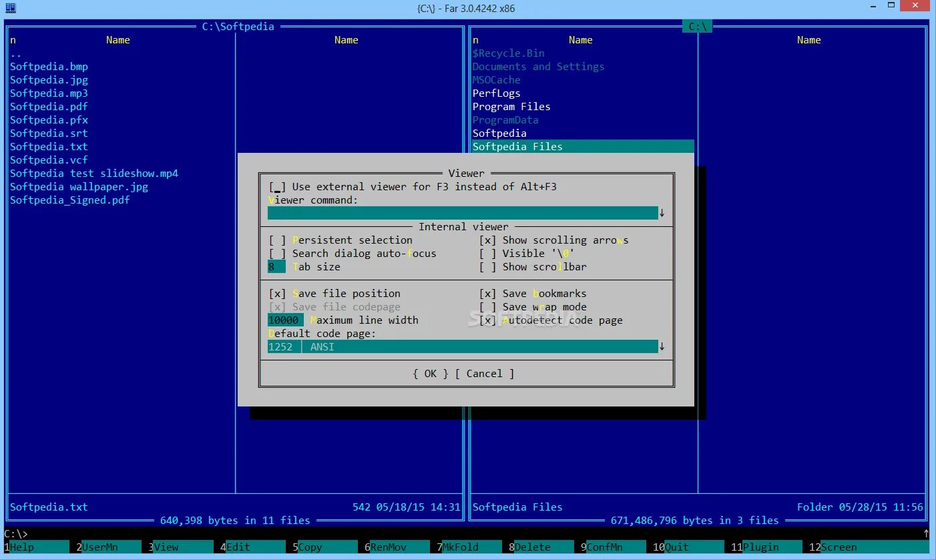Cancel the Viewer settings dialog

[485, 374]
